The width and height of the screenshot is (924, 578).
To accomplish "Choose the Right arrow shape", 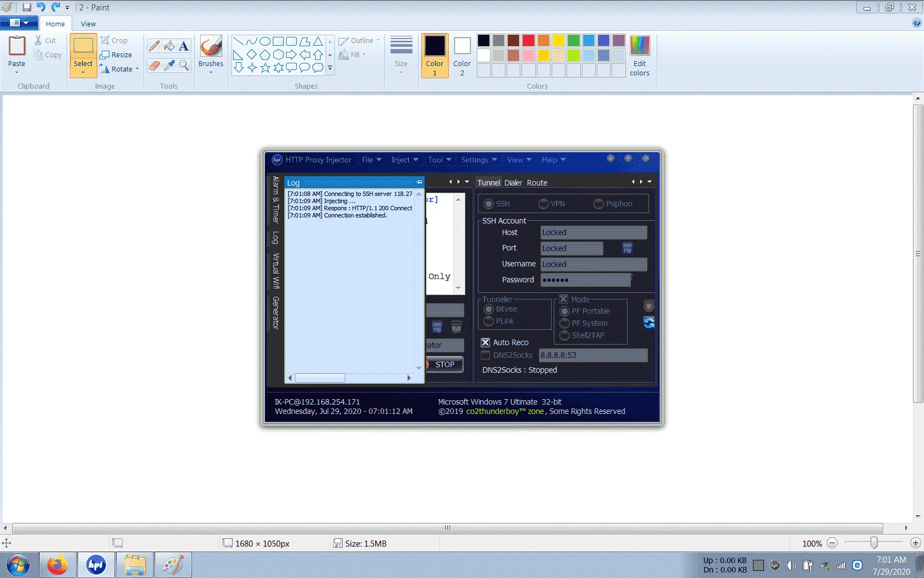I will [291, 54].
